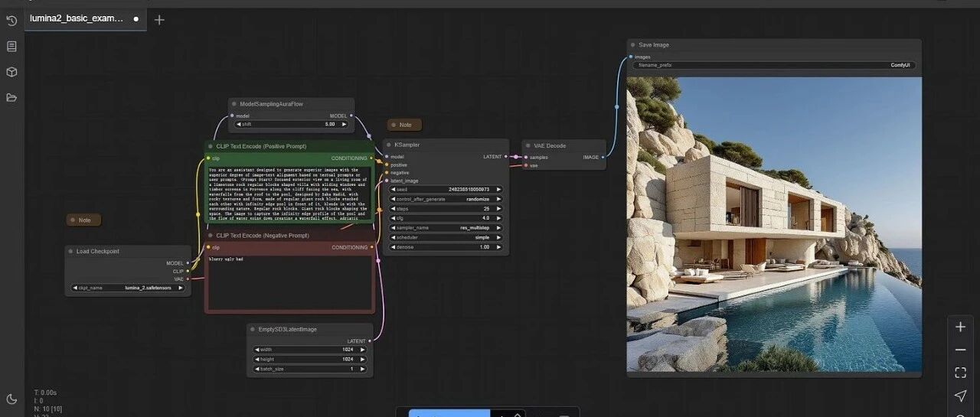Collapse the KSampler node using its header dot
Image resolution: width=980 pixels, height=417 pixels.
pyautogui.click(x=389, y=145)
